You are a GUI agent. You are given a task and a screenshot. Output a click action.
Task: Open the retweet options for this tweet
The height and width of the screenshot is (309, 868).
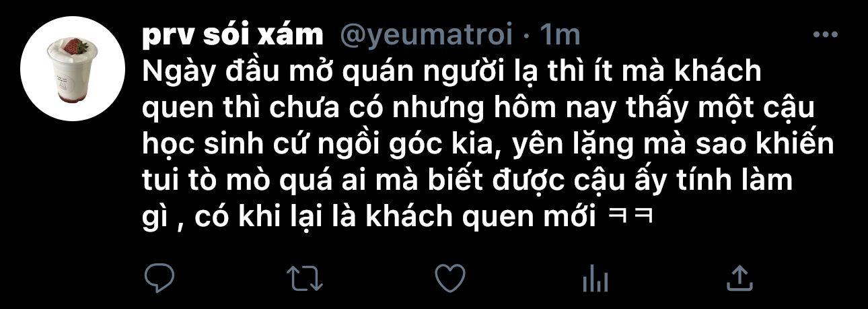[305, 277]
